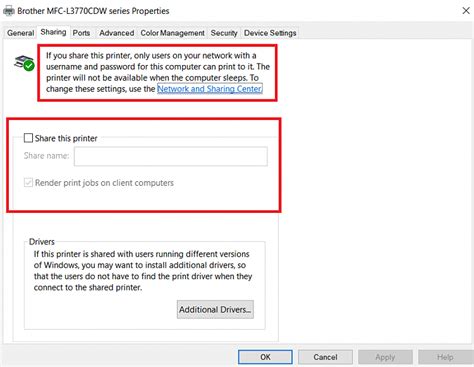The width and height of the screenshot is (474, 367).
Task: Switch to the Security tab
Action: pos(224,33)
